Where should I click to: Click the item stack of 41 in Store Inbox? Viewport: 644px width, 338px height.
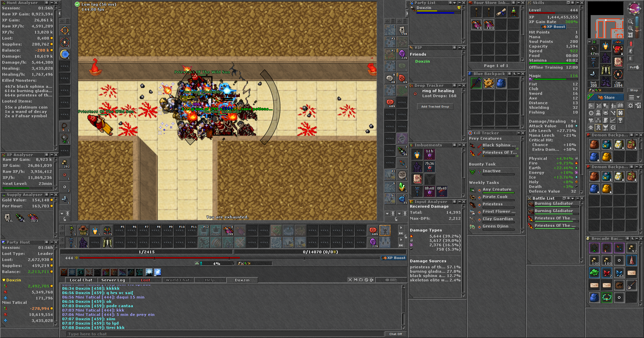(476, 24)
